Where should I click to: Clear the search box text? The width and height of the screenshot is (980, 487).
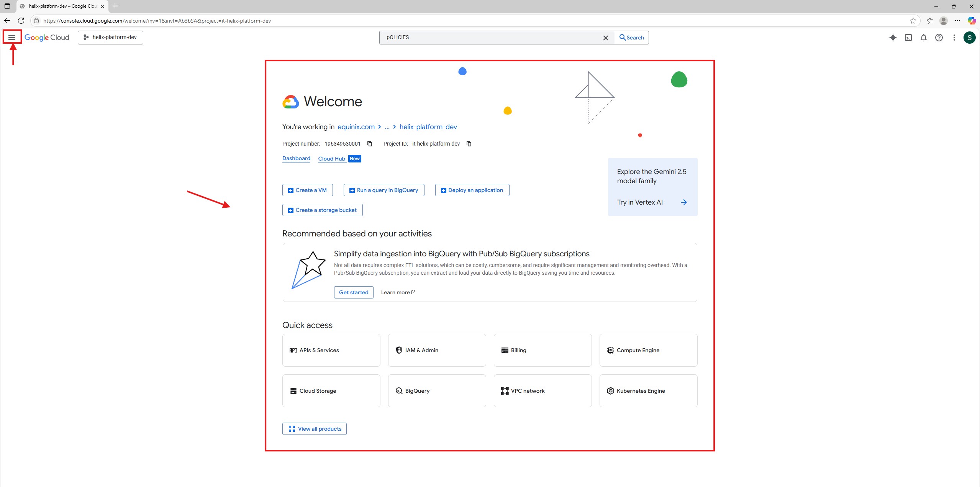pos(605,38)
